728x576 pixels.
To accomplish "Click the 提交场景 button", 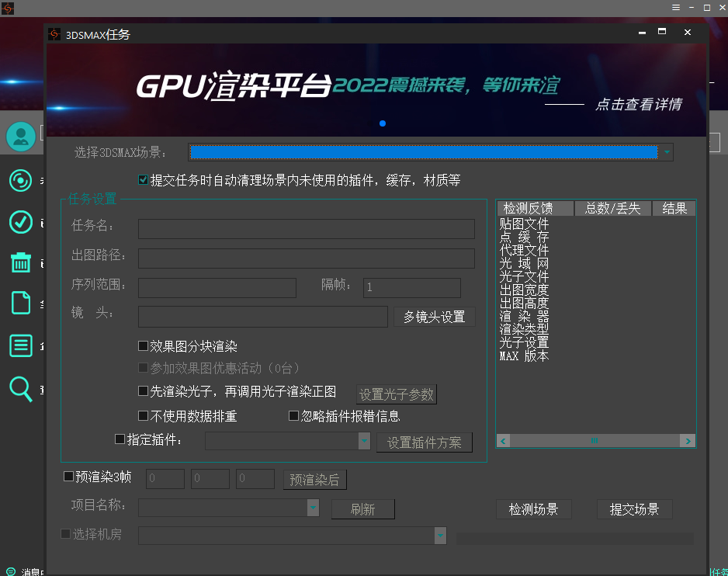I will (634, 509).
